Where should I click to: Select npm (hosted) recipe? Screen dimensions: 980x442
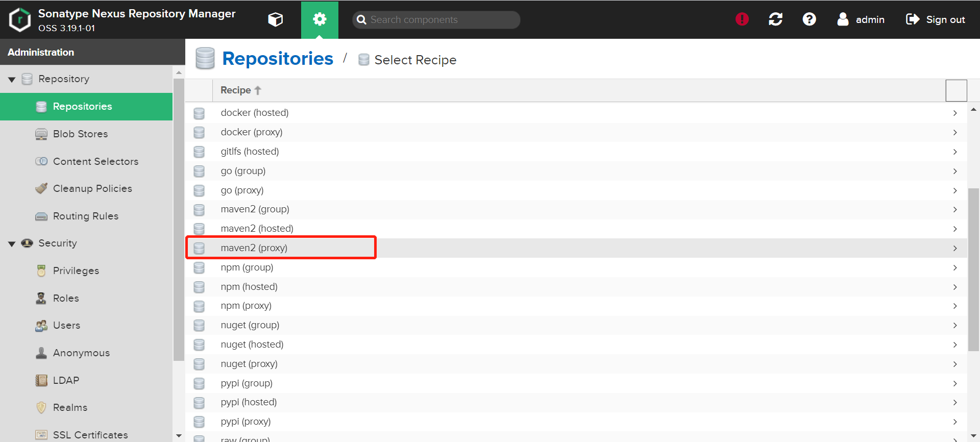[576, 287]
